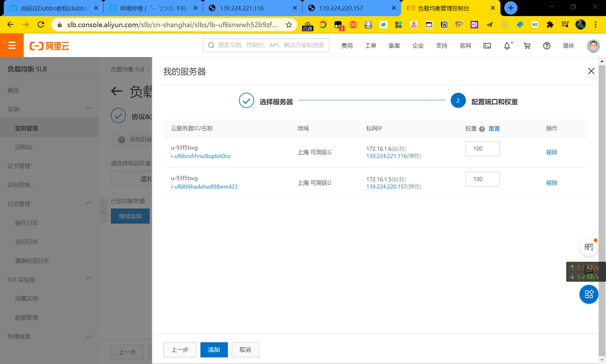Click the weight help tooltip icon

(482, 129)
